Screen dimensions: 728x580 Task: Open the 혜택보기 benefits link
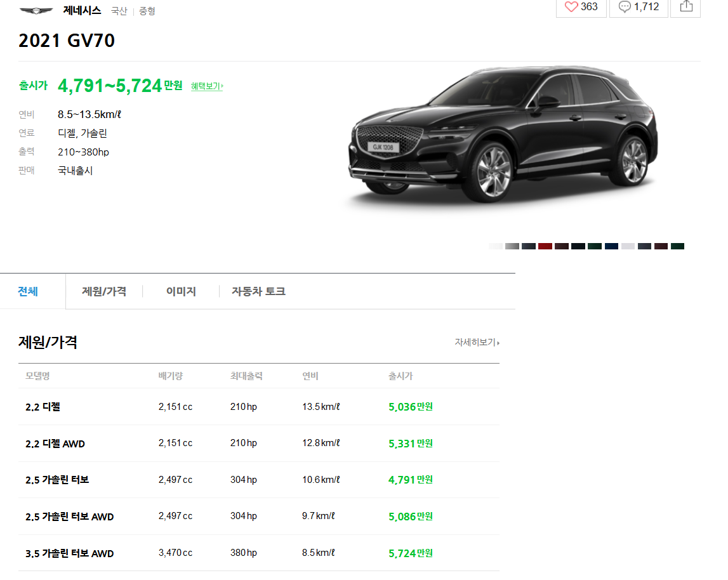(207, 86)
